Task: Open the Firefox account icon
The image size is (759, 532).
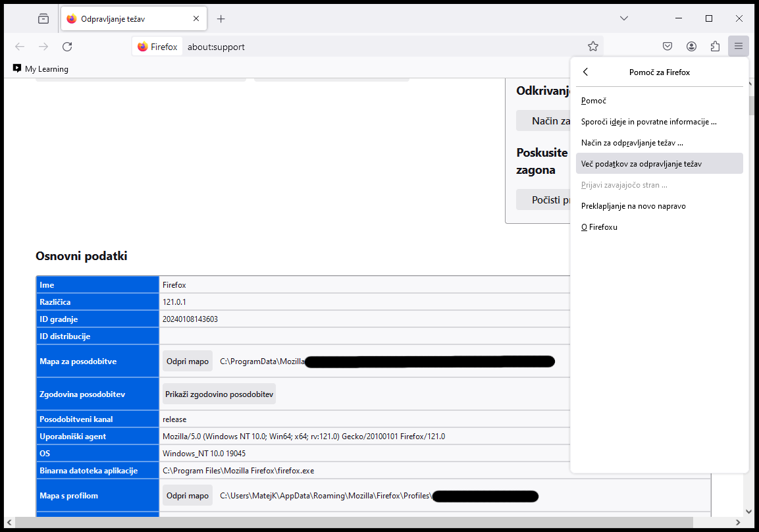Action: click(x=691, y=47)
